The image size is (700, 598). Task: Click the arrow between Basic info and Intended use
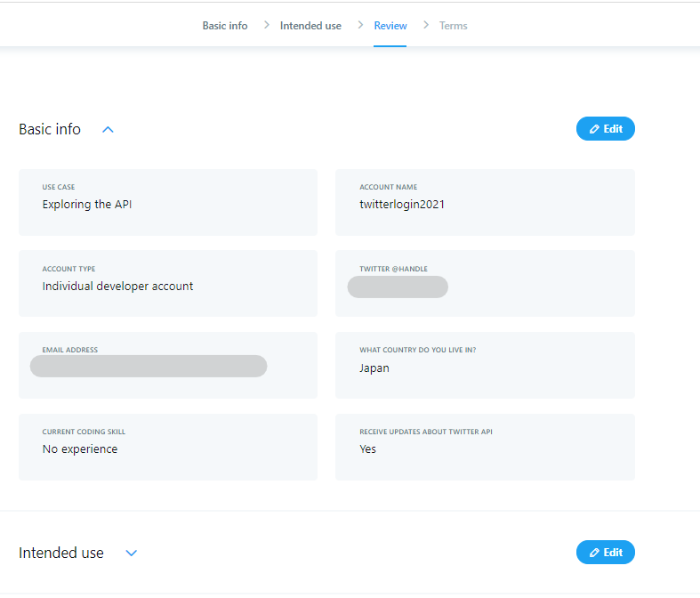point(267,25)
